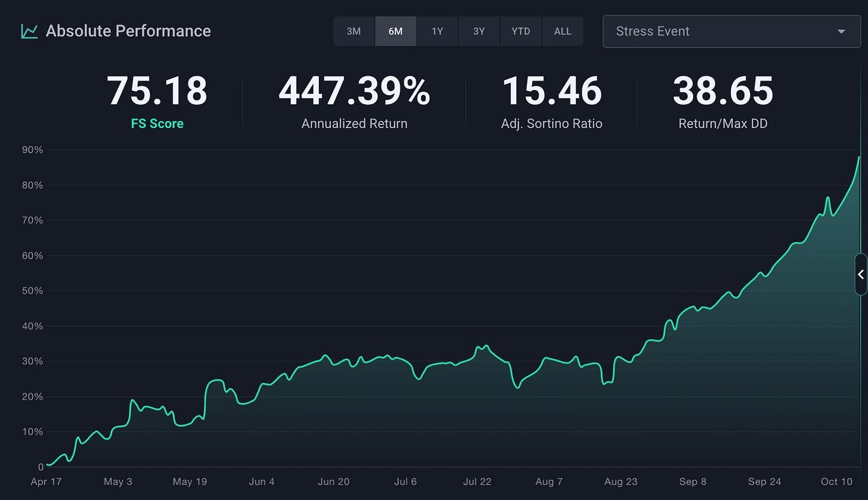Click the May 19 axis date
This screenshot has height=500, width=868.
(x=189, y=482)
